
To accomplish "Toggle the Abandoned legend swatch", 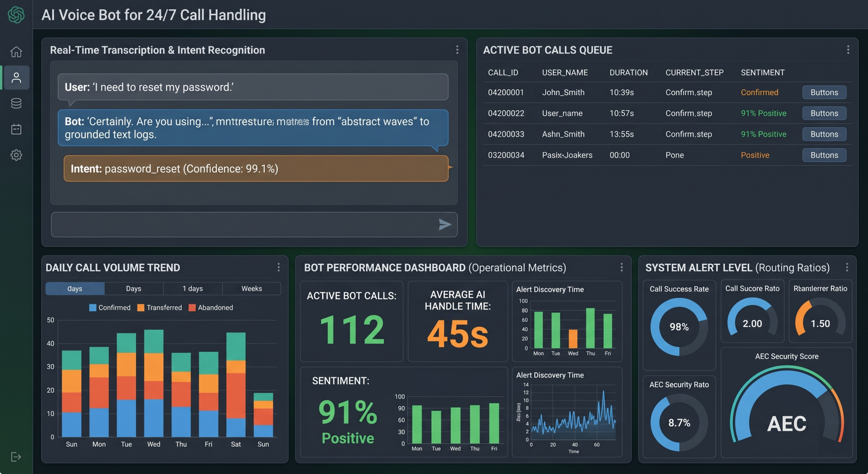I will 192,308.
